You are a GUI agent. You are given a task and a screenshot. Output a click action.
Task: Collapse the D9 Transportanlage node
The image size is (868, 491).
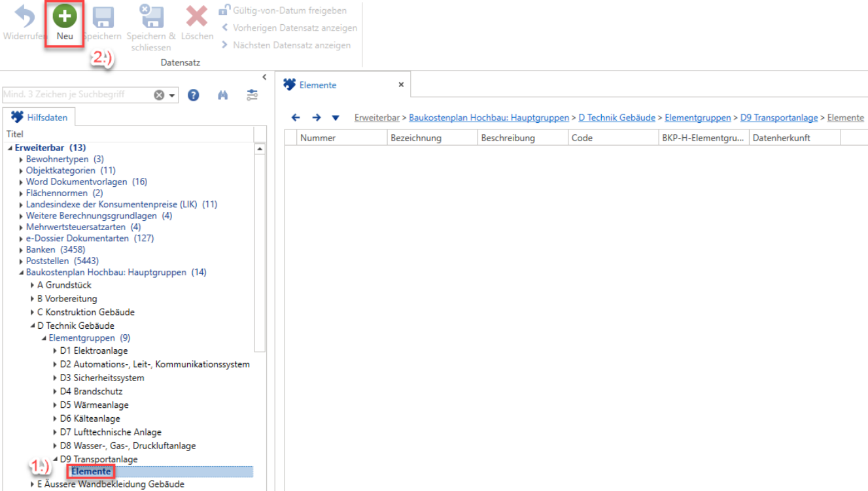[x=55, y=460]
